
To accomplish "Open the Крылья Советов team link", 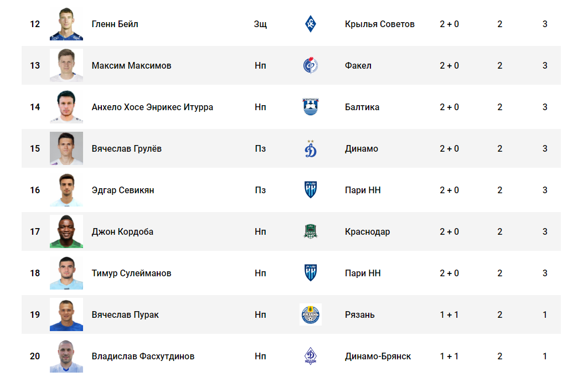I will 379,24.
